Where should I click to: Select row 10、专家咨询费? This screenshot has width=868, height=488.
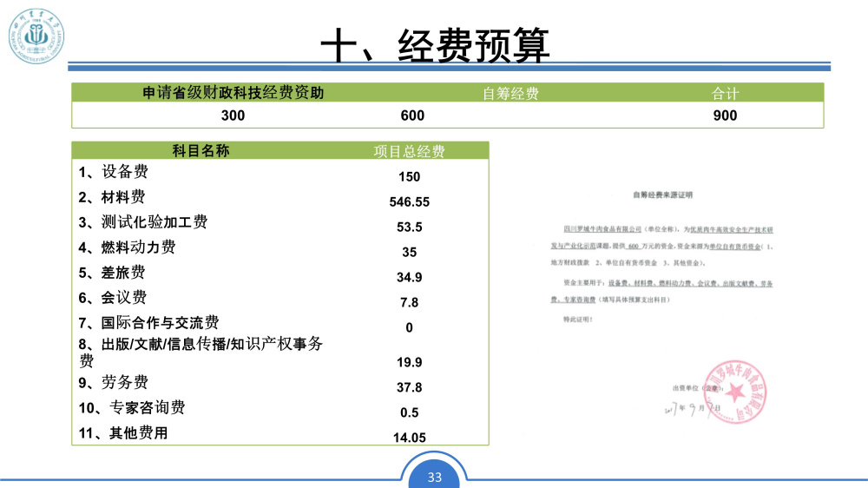click(132, 408)
